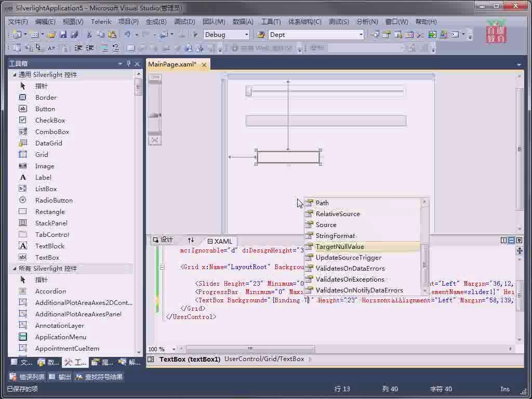This screenshot has height=399, width=532.
Task: Open the Telerik menu
Action: [x=101, y=22]
